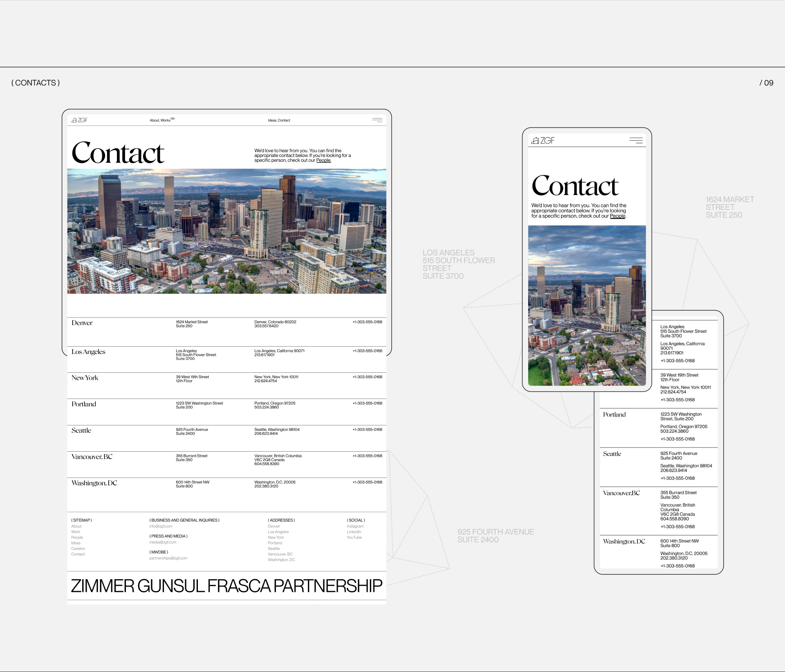Click the ZGF logo in desktop header
Viewport: 785px width, 672px height.
point(79,120)
